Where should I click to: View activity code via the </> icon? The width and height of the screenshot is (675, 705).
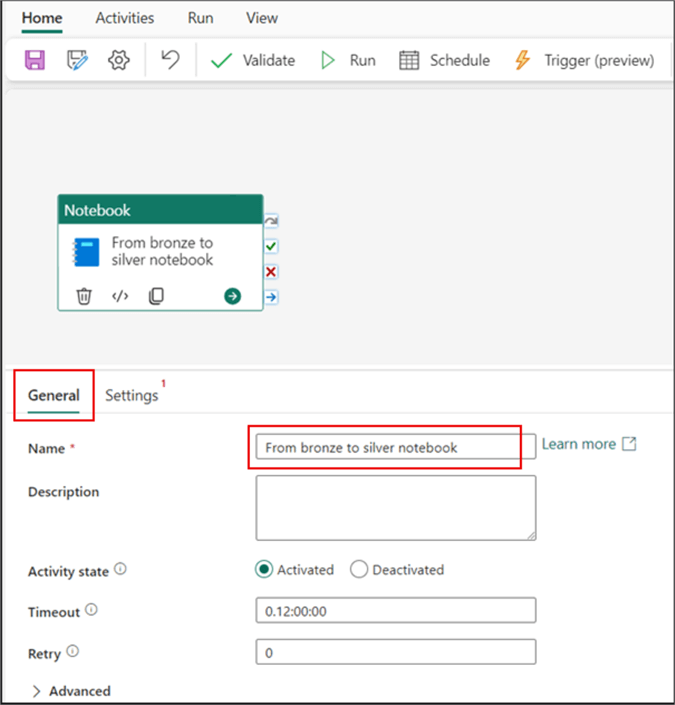120,296
